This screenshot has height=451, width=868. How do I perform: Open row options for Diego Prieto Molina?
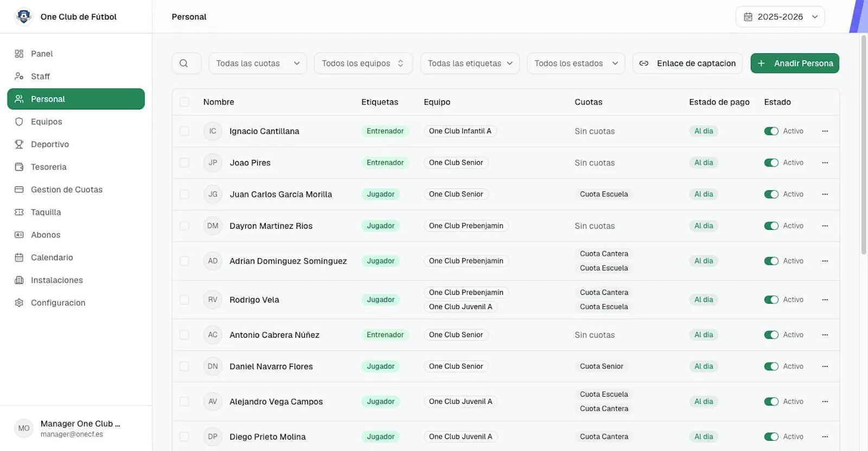tap(825, 437)
